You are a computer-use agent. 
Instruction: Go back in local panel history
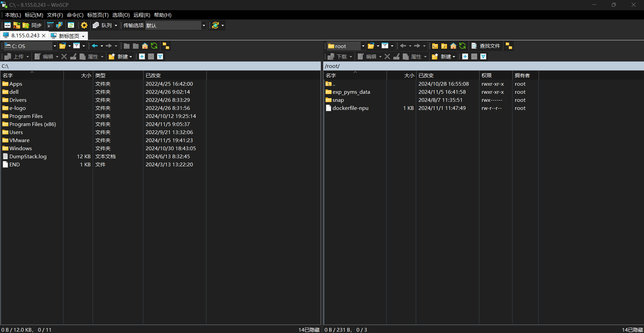(95, 46)
